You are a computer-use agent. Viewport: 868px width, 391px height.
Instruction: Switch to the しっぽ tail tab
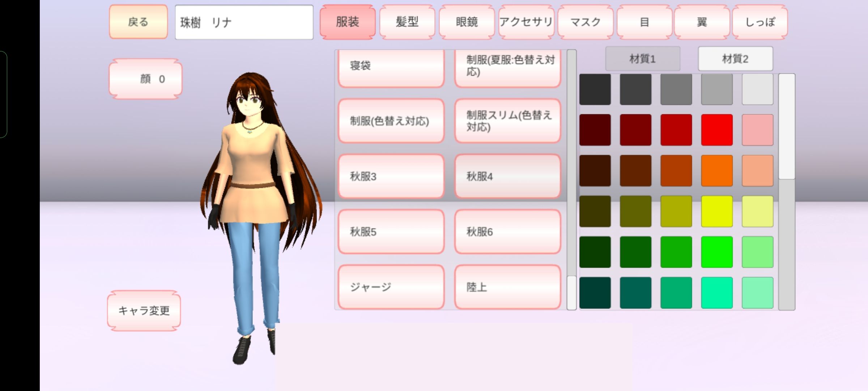tap(760, 22)
